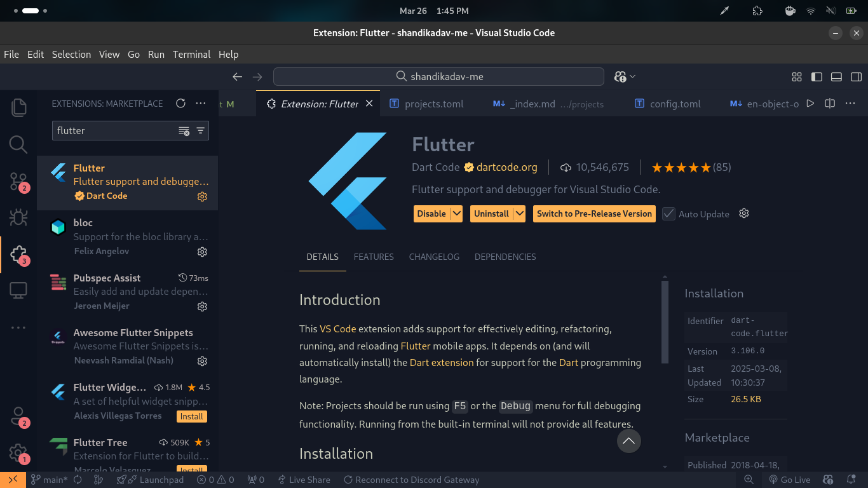This screenshot has height=488, width=868.
Task: Open the Search view icon
Action: tap(18, 144)
